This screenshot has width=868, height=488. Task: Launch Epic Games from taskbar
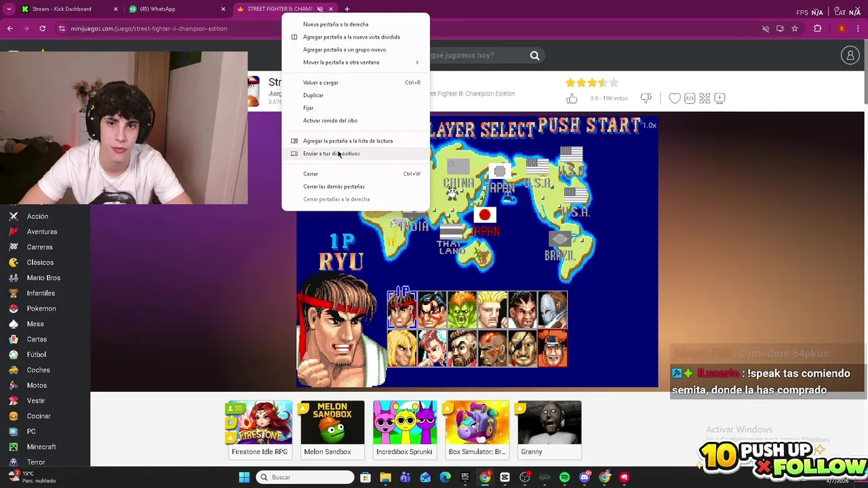click(x=465, y=477)
